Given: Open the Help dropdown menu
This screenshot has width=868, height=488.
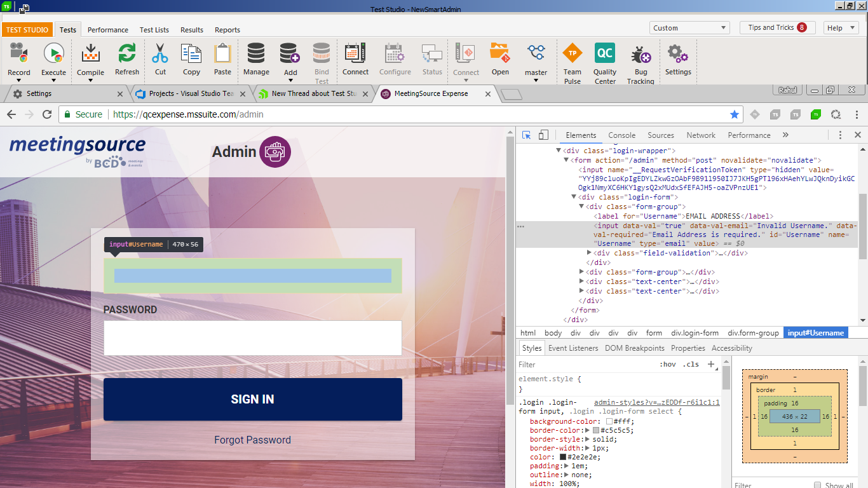Looking at the screenshot, I should [x=841, y=28].
